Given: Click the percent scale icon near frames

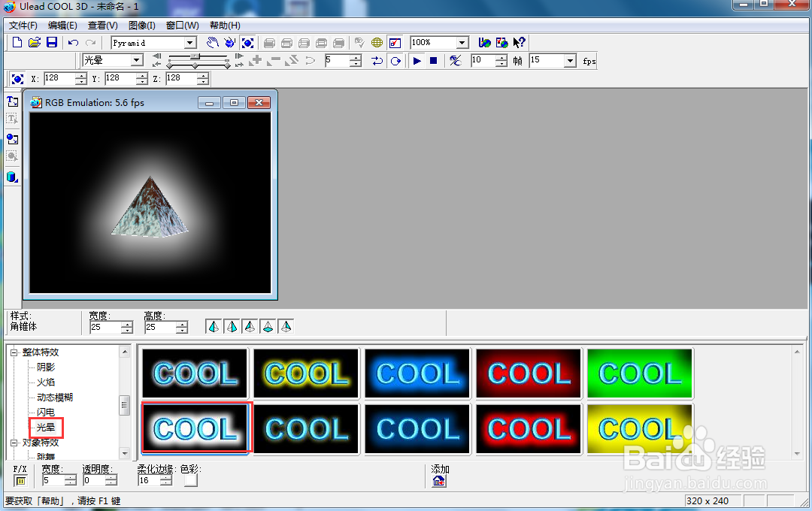Looking at the screenshot, I should coord(455,61).
